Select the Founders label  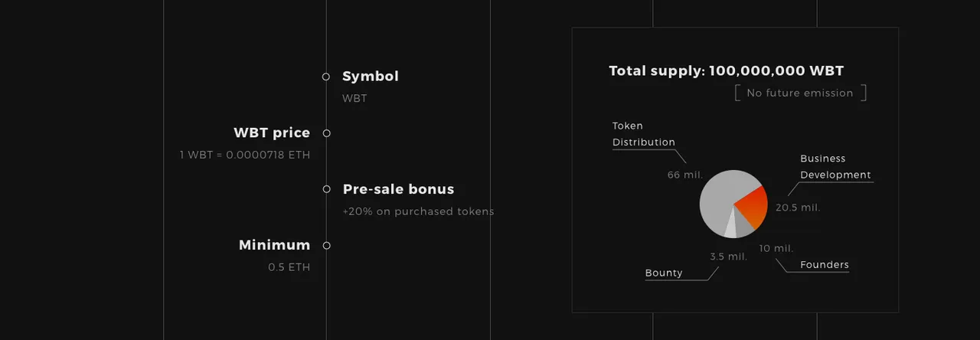click(x=825, y=265)
